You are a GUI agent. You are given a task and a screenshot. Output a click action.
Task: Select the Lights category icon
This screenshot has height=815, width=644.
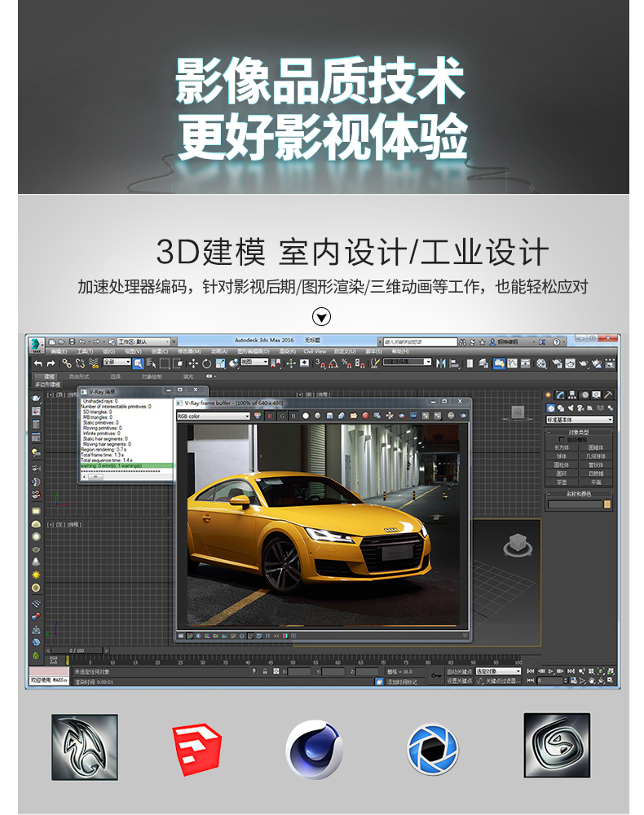click(571, 408)
